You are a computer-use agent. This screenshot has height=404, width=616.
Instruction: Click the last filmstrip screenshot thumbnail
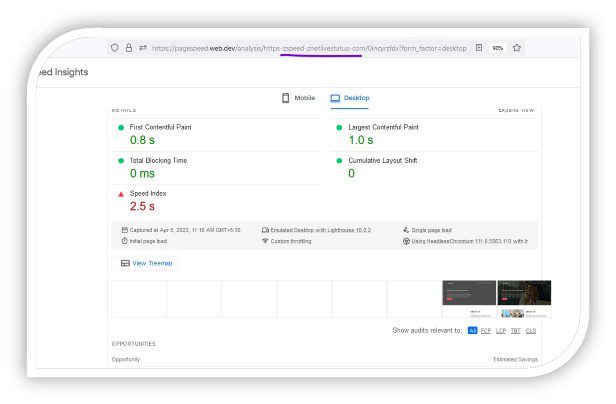tap(524, 296)
